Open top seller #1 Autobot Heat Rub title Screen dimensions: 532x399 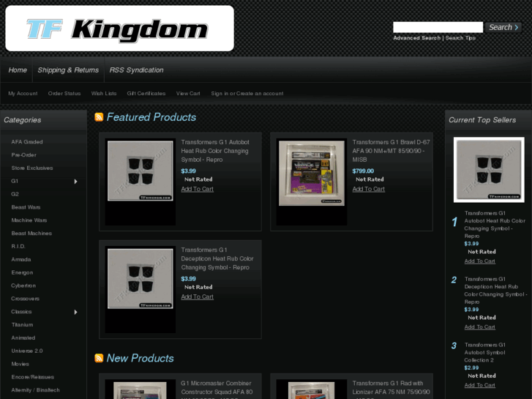click(x=495, y=225)
